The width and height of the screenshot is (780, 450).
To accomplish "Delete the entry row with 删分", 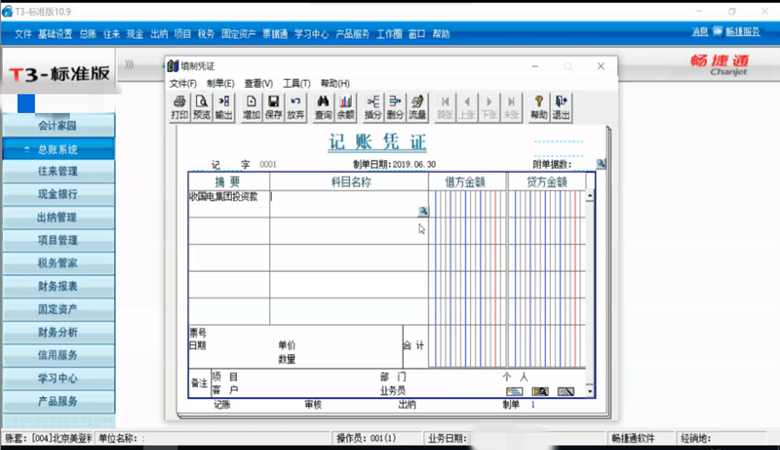I will click(x=395, y=107).
